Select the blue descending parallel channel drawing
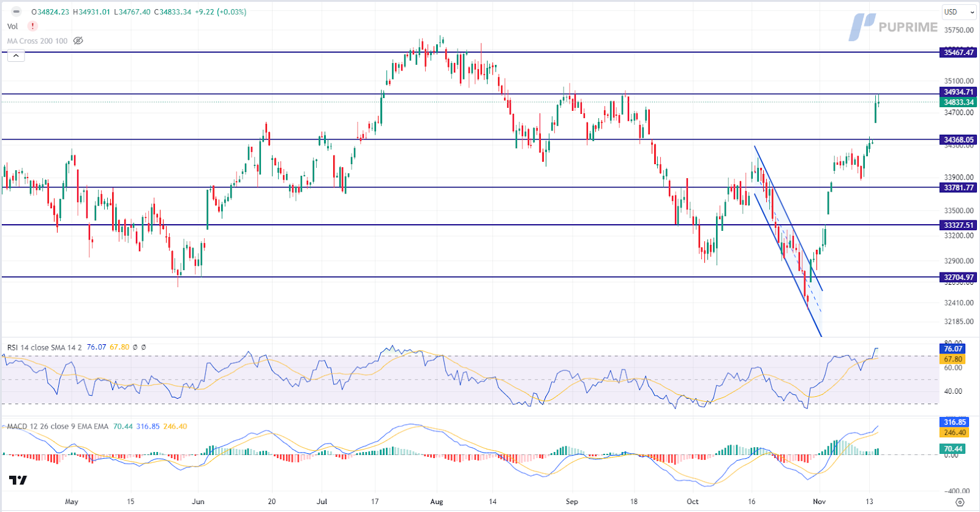 tap(788, 242)
